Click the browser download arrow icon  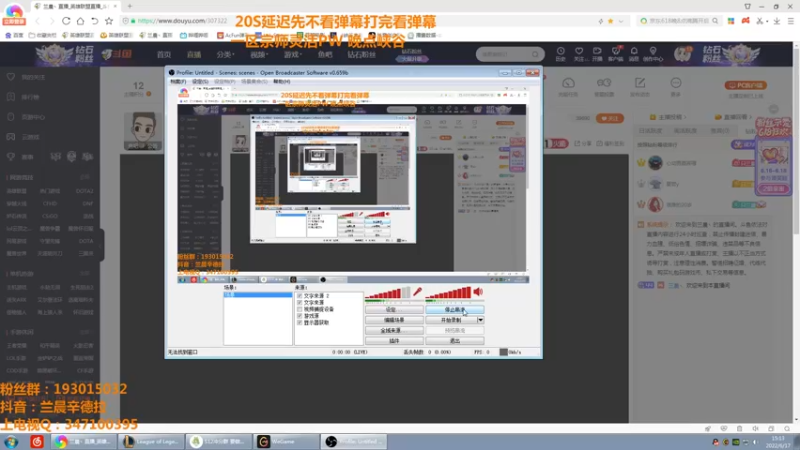coord(776,21)
